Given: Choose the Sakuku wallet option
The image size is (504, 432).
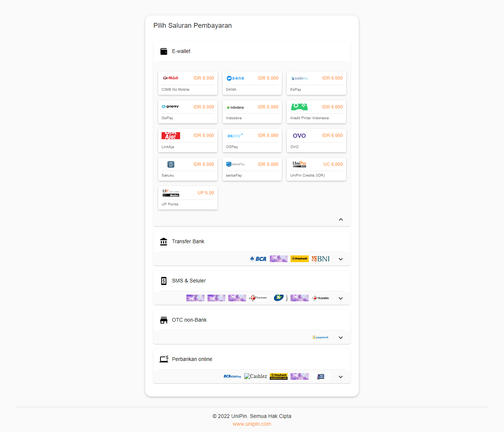Looking at the screenshot, I should (188, 169).
